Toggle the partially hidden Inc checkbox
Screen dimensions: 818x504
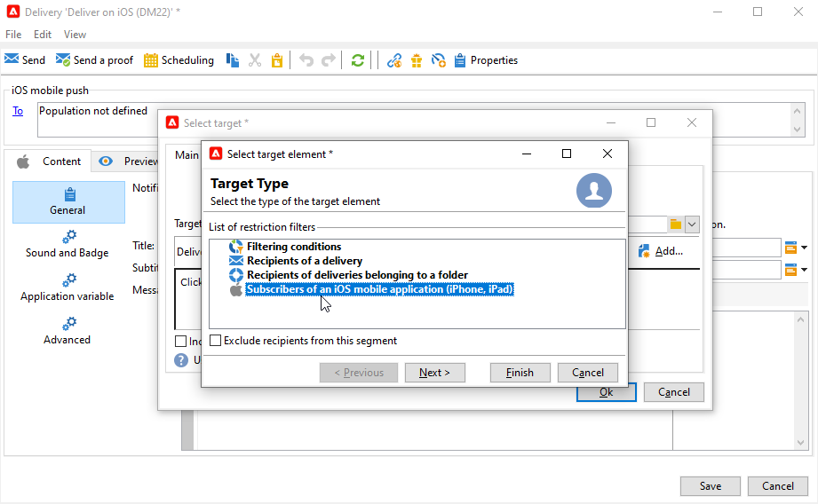pos(180,342)
